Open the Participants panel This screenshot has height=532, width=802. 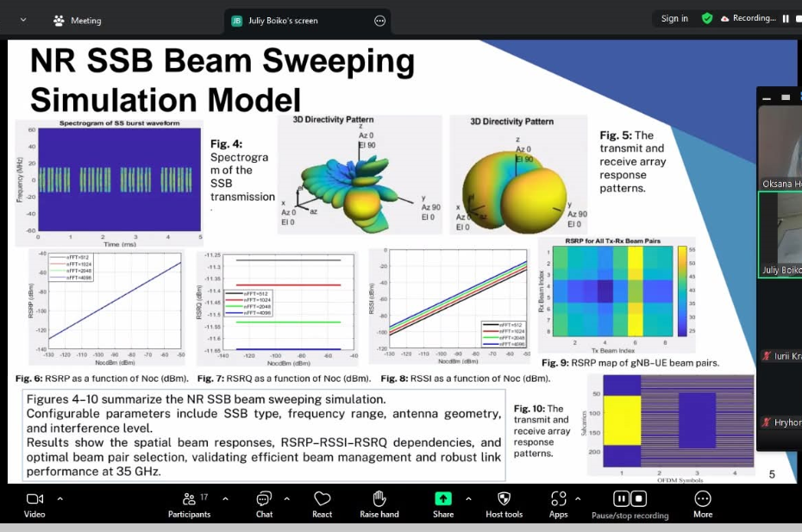pos(189,499)
